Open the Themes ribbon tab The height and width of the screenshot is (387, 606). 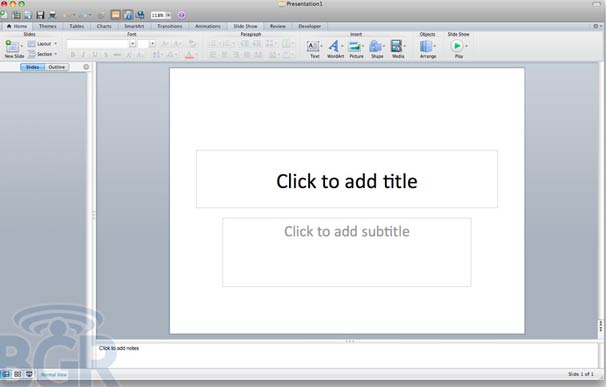tap(48, 26)
